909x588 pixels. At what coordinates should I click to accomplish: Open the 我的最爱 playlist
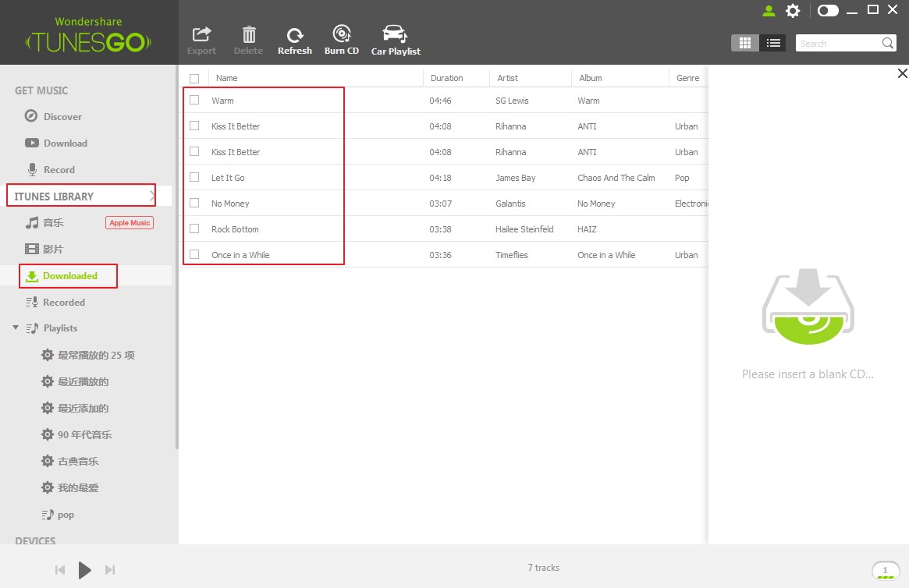[x=69, y=487]
